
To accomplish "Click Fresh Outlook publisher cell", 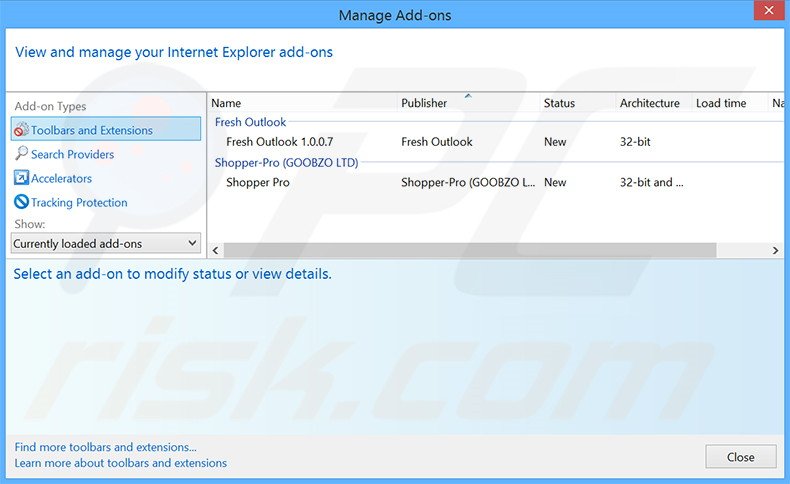I will click(x=437, y=142).
